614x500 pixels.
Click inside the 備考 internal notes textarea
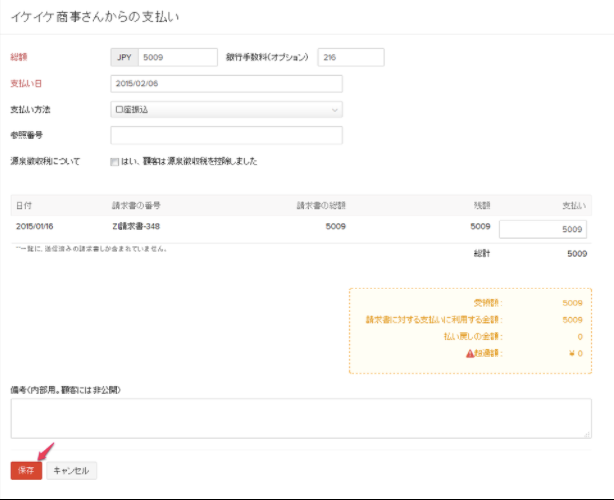300,418
